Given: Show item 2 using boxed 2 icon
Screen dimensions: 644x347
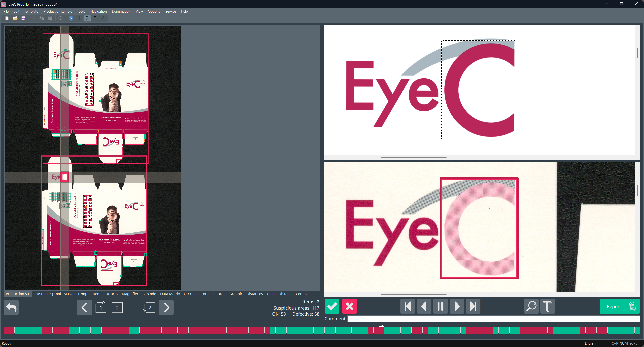Looking at the screenshot, I should [x=117, y=308].
